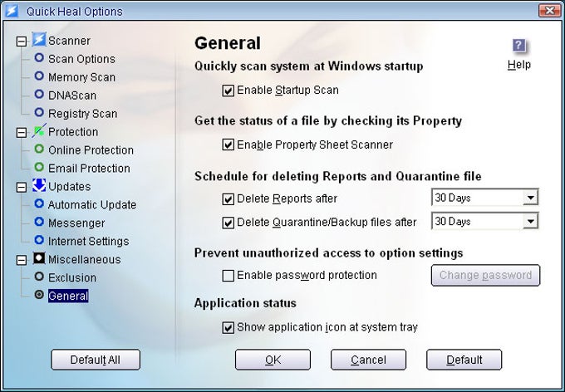Confirm settings with OK button

point(273,360)
